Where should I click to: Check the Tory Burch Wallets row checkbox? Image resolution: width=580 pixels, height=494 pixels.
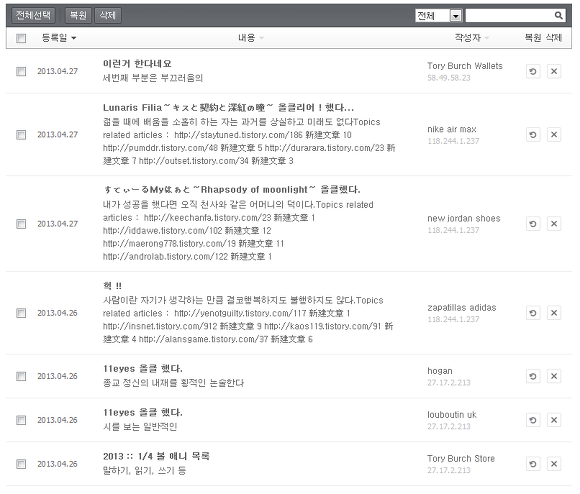coord(21,71)
